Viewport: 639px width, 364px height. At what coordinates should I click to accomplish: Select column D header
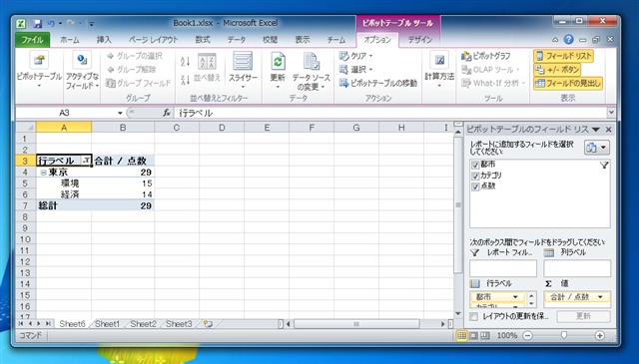point(222,128)
